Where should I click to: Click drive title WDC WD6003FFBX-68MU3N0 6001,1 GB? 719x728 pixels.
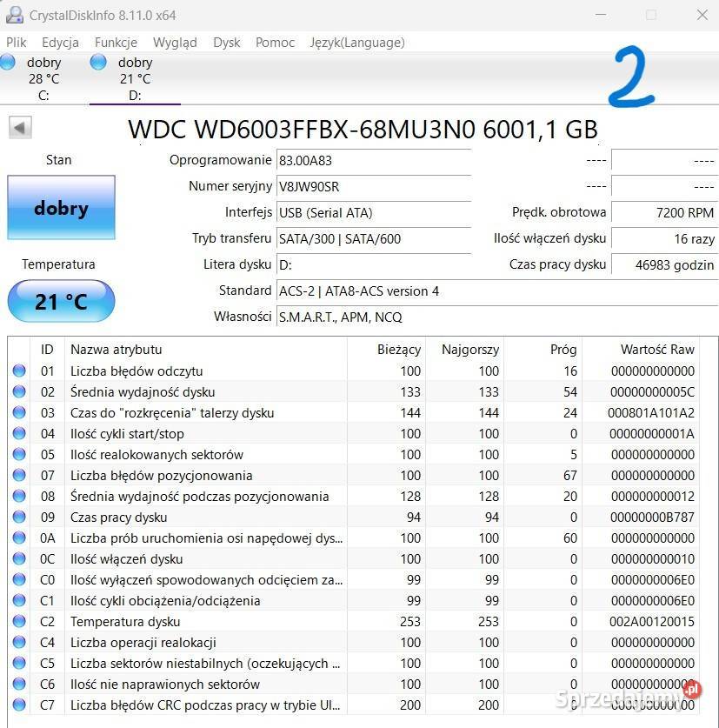coord(363,129)
